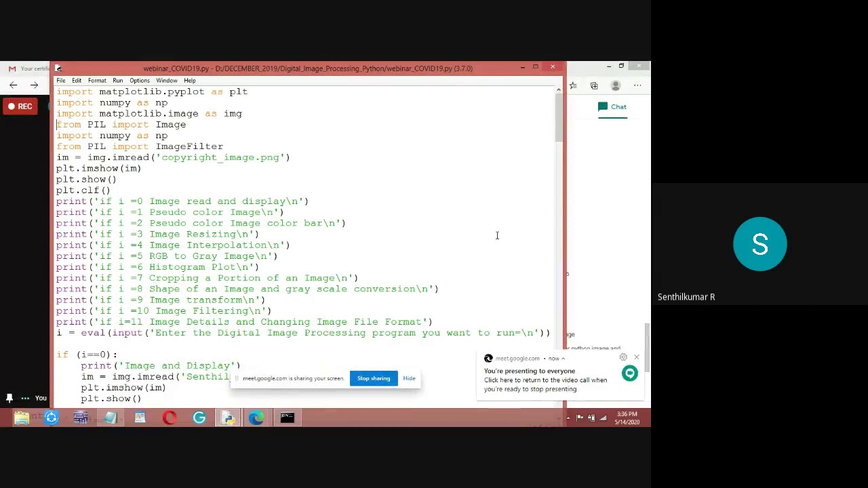
Task: Go forward with the browser forward arrow
Action: [x=34, y=85]
